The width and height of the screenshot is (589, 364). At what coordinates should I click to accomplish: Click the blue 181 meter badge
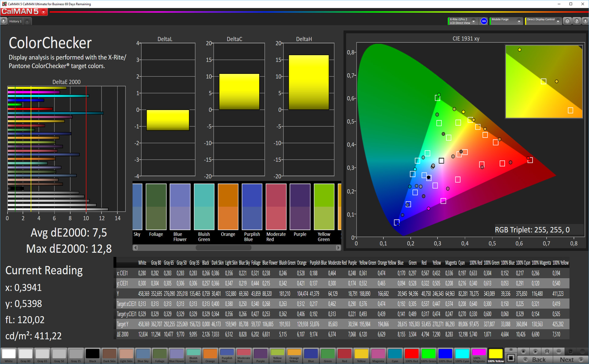(484, 21)
